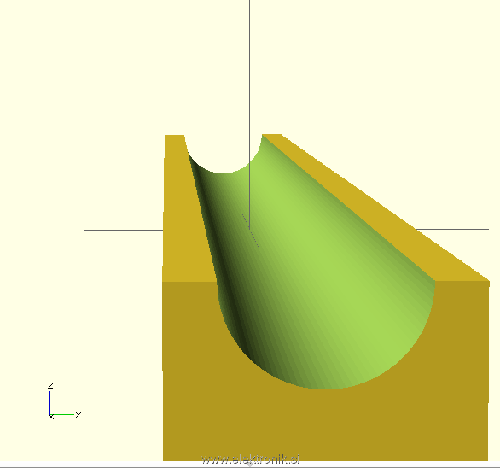Click the horizontal axis line right of the block

tap(452, 229)
